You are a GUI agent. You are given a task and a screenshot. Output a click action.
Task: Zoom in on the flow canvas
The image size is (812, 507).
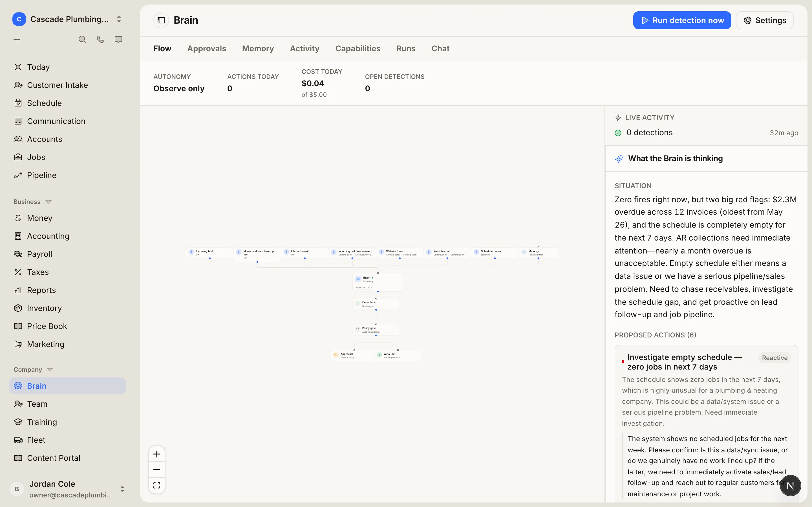pos(157,454)
